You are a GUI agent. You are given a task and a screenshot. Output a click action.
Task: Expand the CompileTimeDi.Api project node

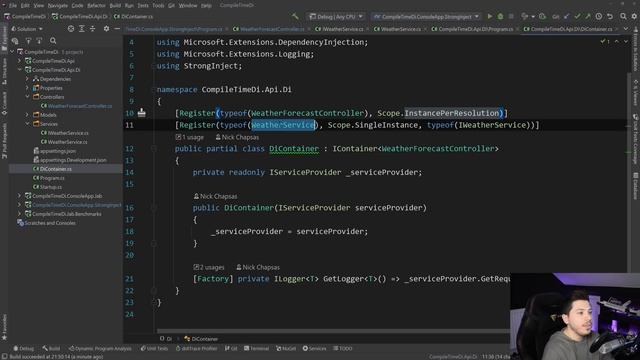tap(19, 61)
